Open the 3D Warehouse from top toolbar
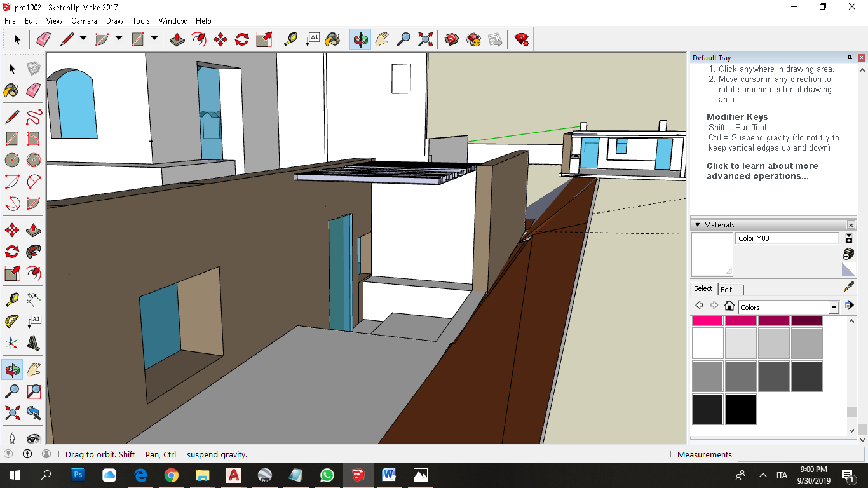868x488 pixels. click(452, 39)
